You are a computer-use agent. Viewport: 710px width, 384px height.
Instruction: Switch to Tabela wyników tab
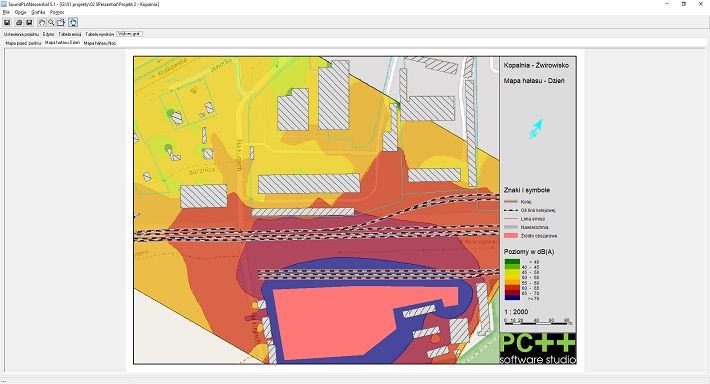[100, 34]
